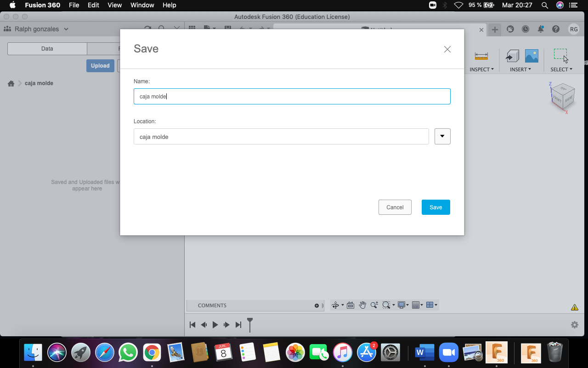Click the Look At tool icon
The width and height of the screenshot is (588, 368).
351,305
